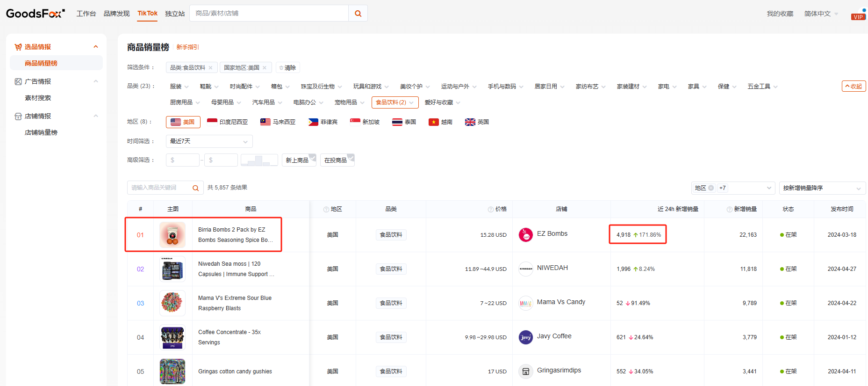
Task: Click the 选品情报 shopping cart icon
Action: [x=18, y=47]
